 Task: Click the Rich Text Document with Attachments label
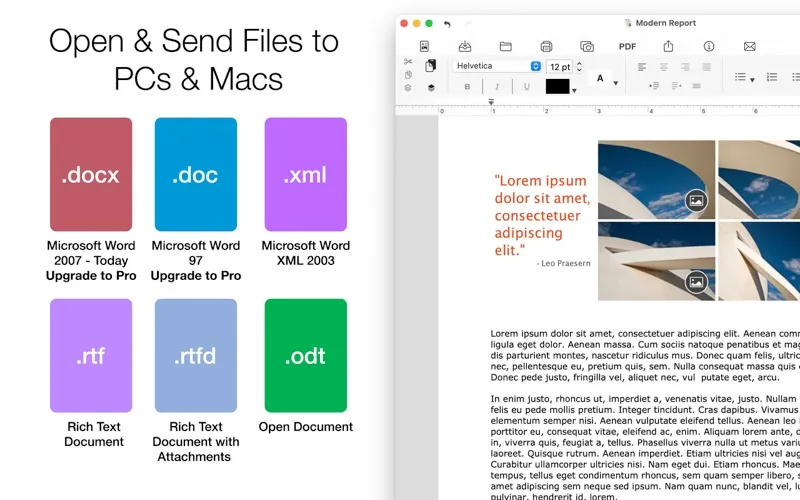[196, 442]
